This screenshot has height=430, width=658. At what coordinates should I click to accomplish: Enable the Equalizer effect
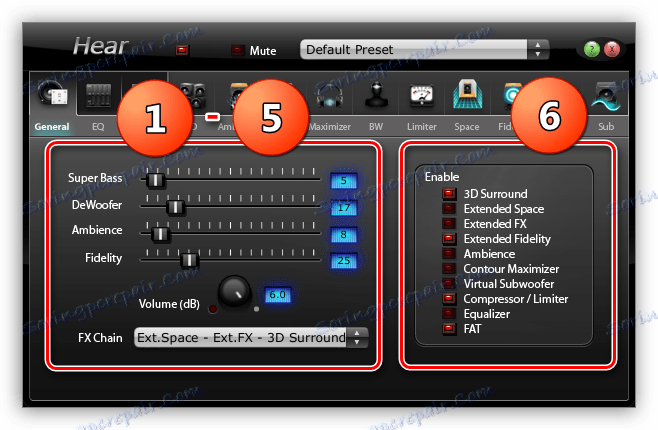[449, 314]
